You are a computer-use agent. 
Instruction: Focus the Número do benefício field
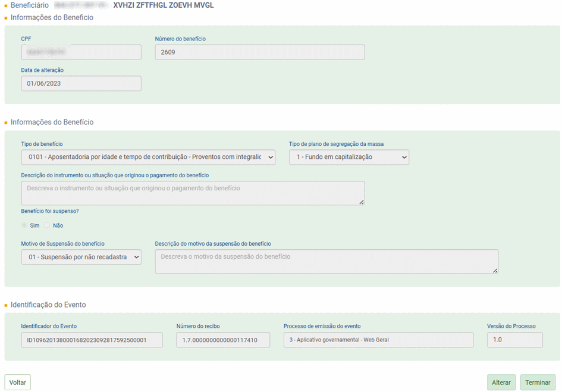[259, 52]
